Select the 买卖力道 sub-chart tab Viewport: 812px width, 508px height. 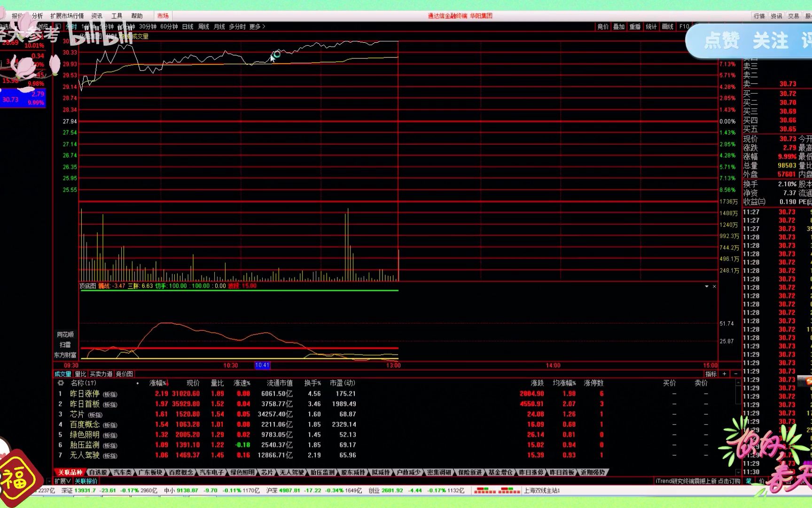point(101,374)
